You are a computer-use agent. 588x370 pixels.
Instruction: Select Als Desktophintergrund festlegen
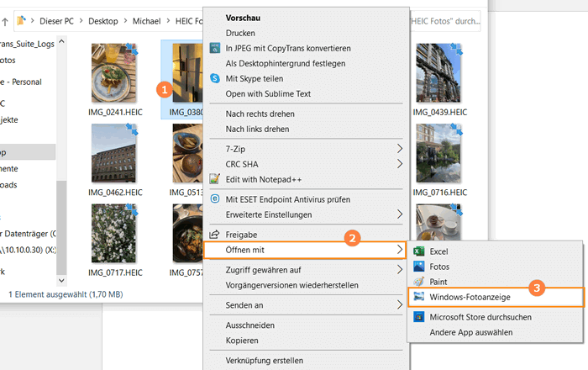(x=286, y=63)
